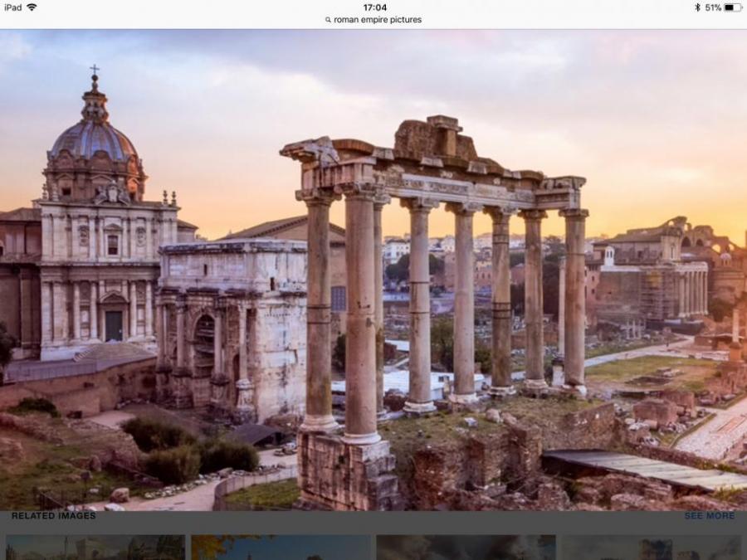Tap the triumphal arch in the photo
Screen dimensions: 747x560
pos(232,332)
